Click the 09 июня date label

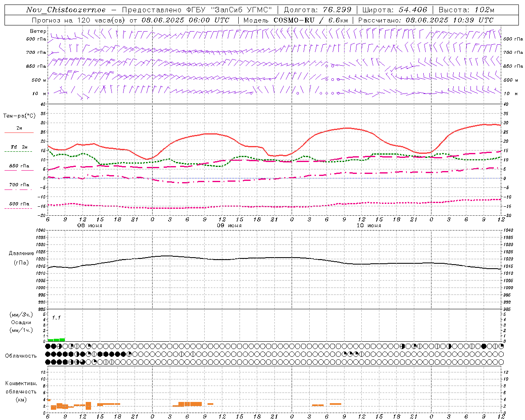229,226
